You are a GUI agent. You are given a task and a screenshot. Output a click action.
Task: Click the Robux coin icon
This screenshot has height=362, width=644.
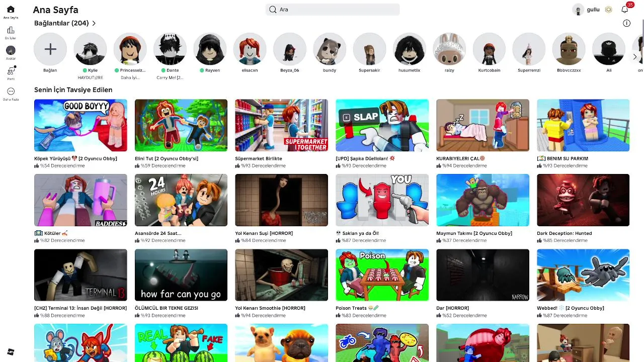(609, 10)
